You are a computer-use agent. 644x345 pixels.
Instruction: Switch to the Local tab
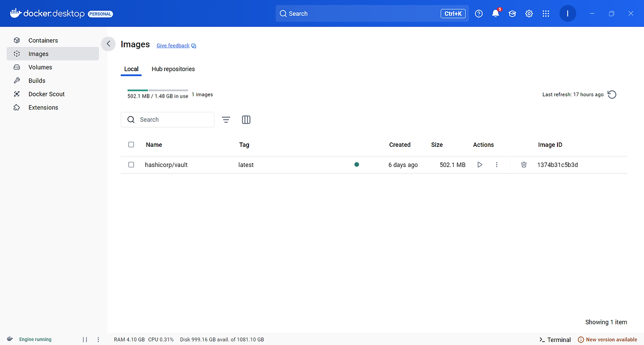pos(131,69)
